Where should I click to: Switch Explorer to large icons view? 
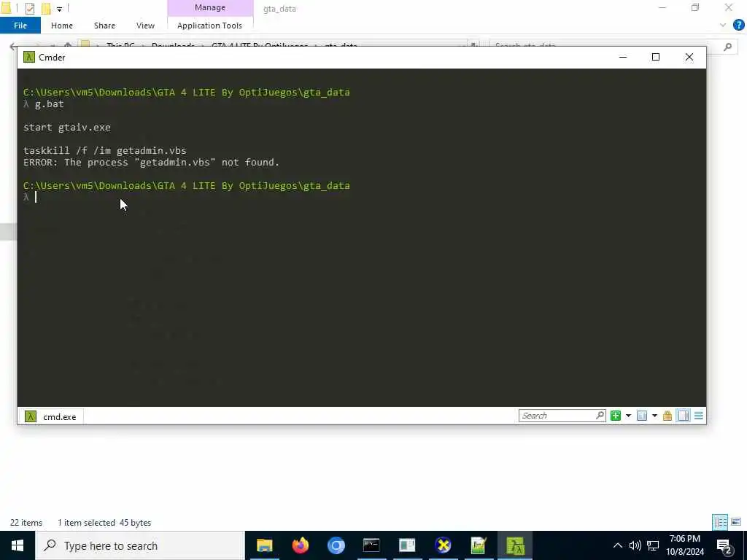point(736,522)
